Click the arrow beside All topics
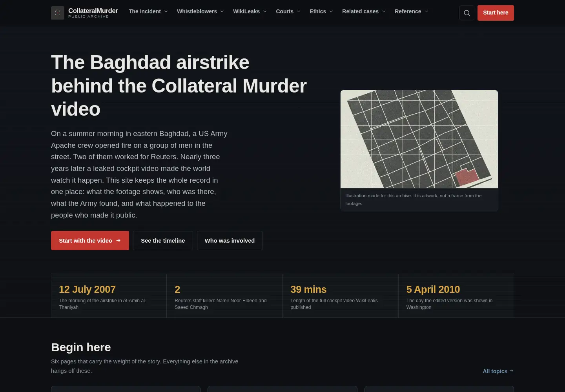Viewport: 565px width, 392px height. coord(511,371)
